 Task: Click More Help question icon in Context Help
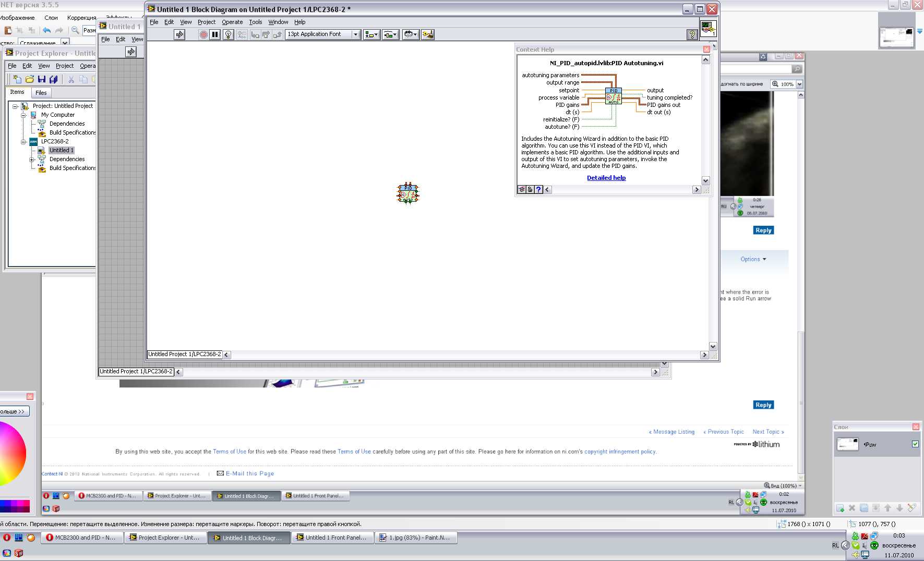click(538, 189)
